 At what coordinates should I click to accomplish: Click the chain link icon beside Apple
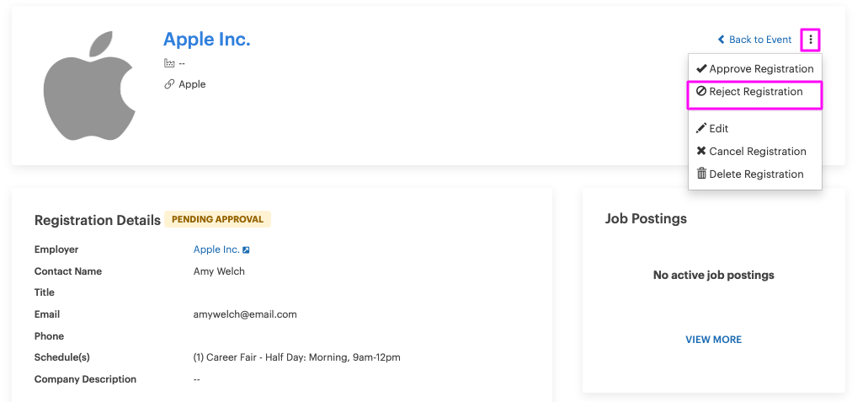pos(169,84)
